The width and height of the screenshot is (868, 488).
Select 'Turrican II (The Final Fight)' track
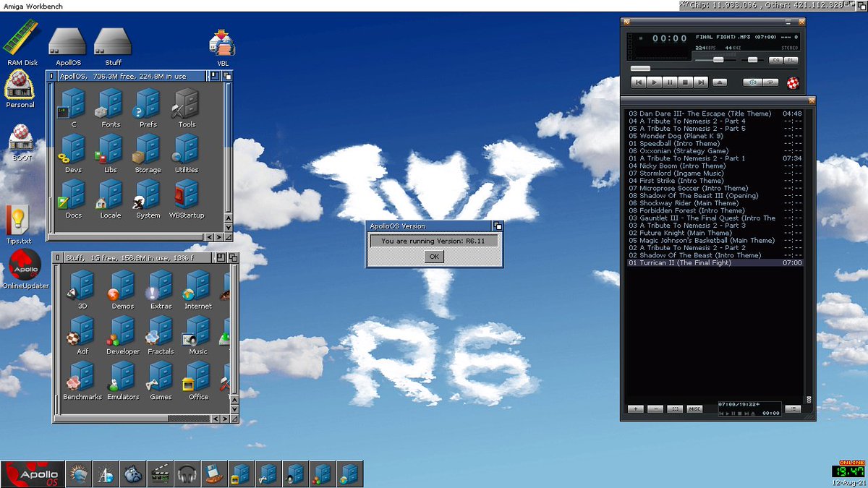coord(715,262)
